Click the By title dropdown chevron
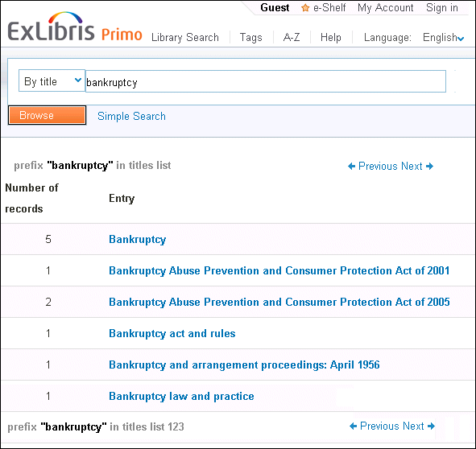Viewport: 476px width, 449px height. 78,80
